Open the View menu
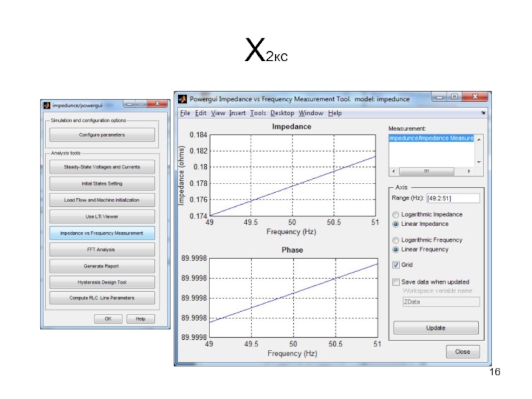Image resolution: width=532 pixels, height=399 pixels. click(218, 113)
